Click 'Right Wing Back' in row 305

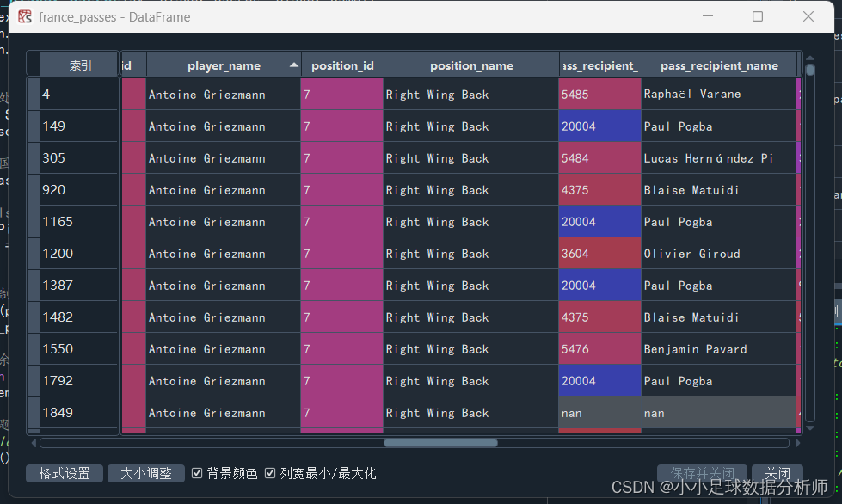tap(471, 157)
